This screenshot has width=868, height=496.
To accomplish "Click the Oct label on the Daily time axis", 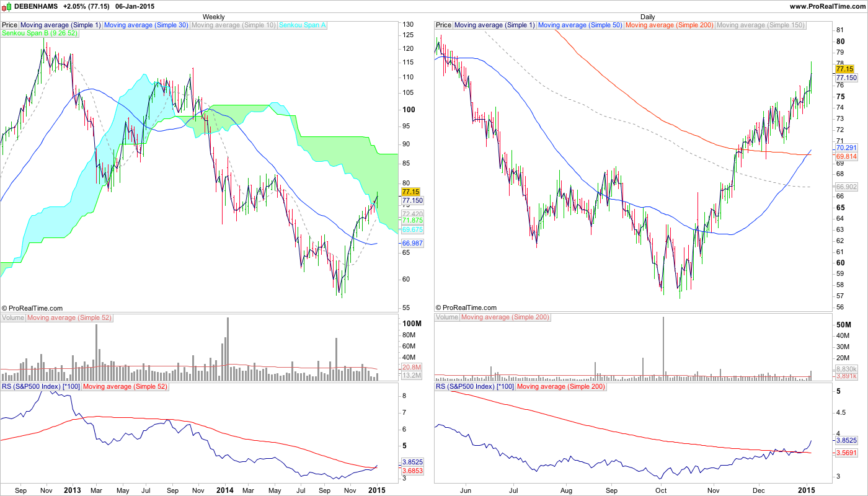I will pos(661,489).
